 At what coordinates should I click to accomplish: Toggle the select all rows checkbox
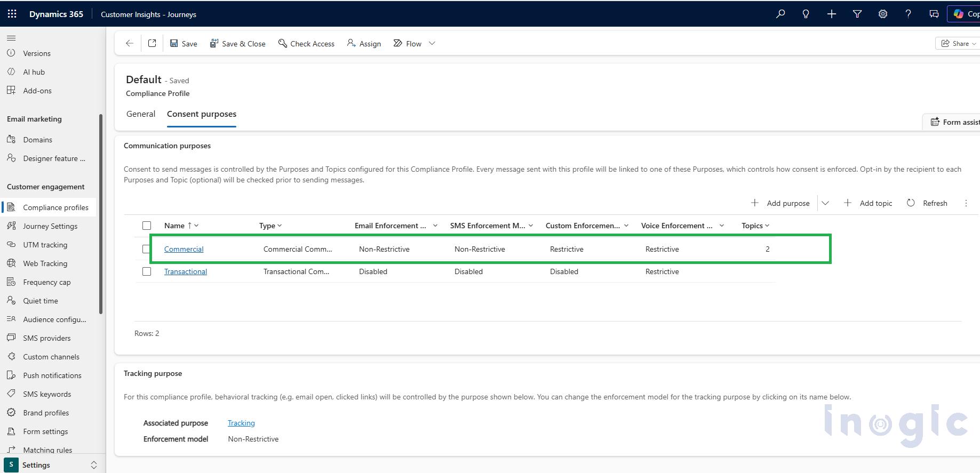coord(147,226)
